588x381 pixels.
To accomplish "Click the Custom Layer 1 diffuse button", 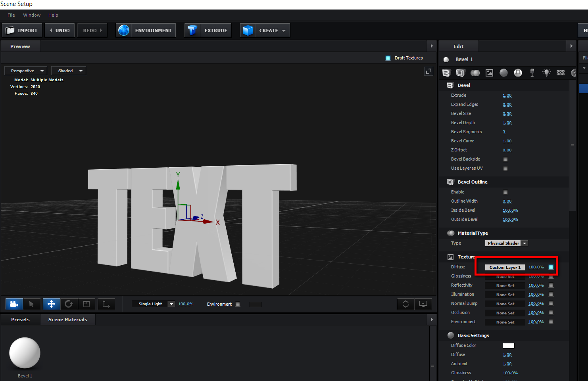I will pos(505,267).
